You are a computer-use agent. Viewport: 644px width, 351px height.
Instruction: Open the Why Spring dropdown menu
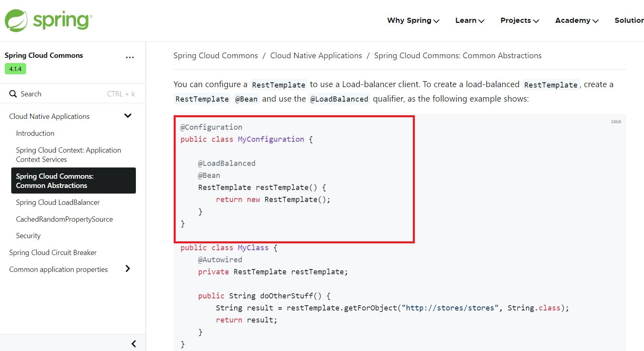[413, 20]
